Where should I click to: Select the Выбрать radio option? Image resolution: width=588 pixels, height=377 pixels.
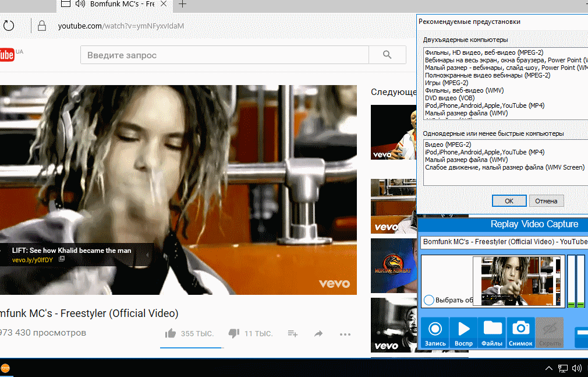(429, 300)
